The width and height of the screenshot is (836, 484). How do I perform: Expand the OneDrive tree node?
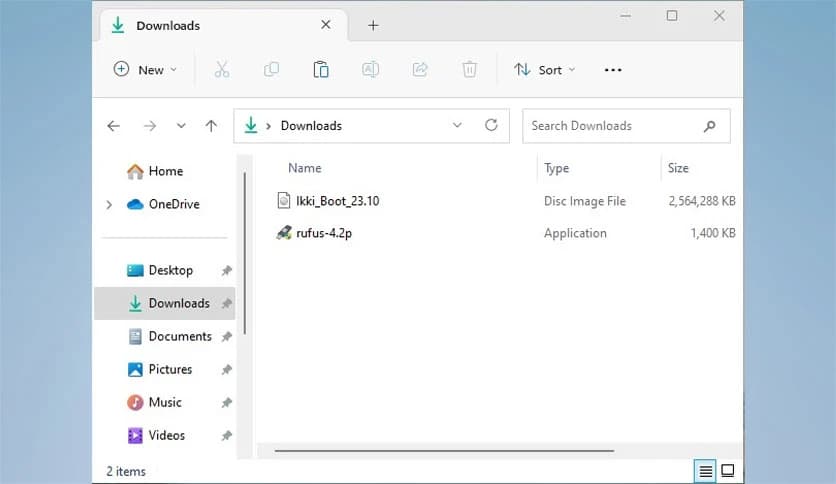point(109,205)
